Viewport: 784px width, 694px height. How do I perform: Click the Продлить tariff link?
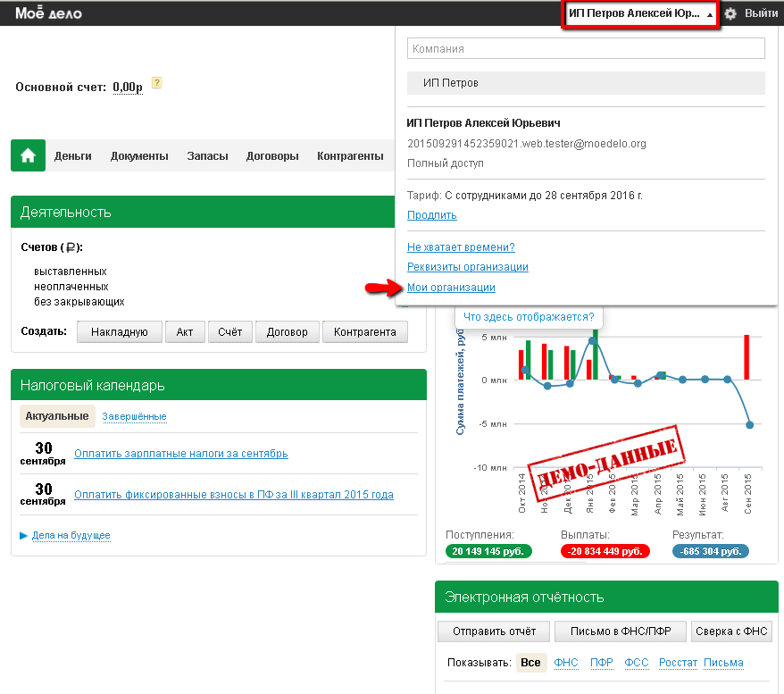pos(431,215)
